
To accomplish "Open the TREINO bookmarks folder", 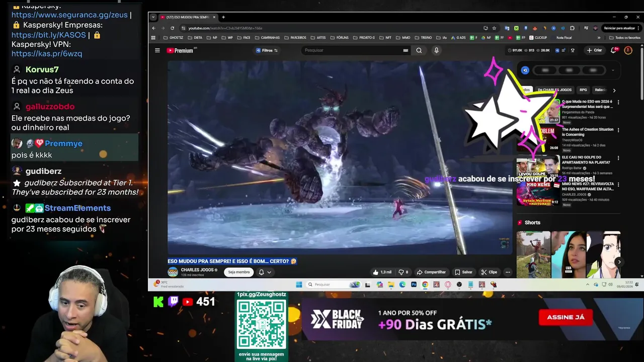I will point(423,38).
